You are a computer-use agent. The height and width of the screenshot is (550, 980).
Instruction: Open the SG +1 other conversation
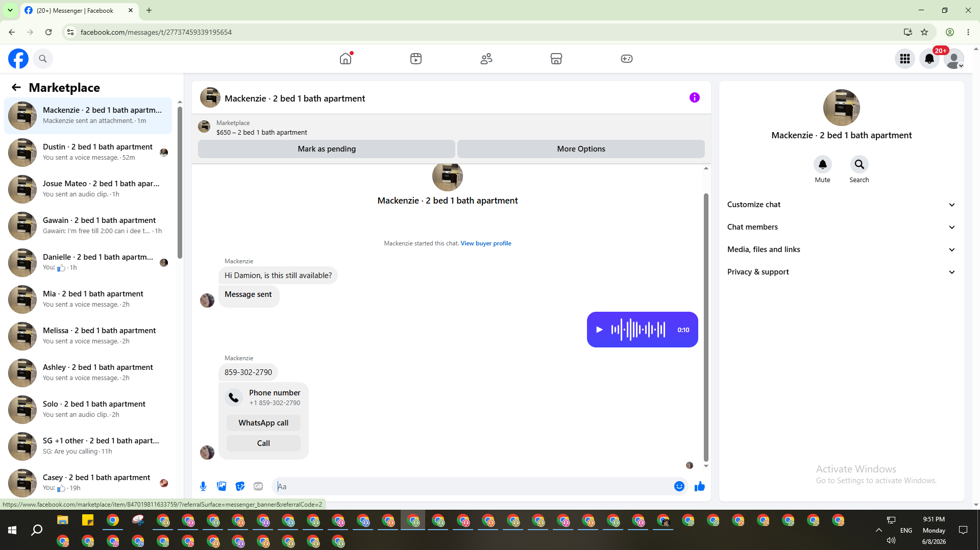pyautogui.click(x=88, y=446)
